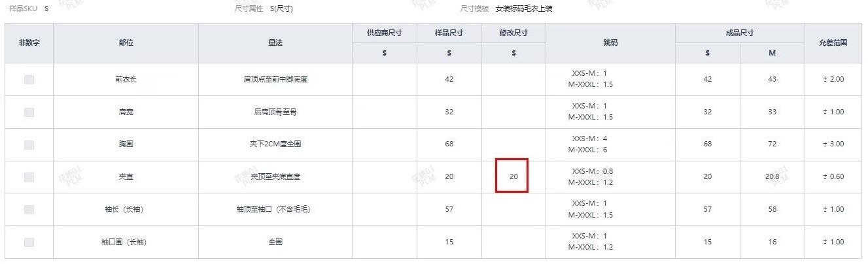868x264 pixels.
Task: Enable the 非数字 checkbox for 胸围
Action: pyautogui.click(x=29, y=144)
